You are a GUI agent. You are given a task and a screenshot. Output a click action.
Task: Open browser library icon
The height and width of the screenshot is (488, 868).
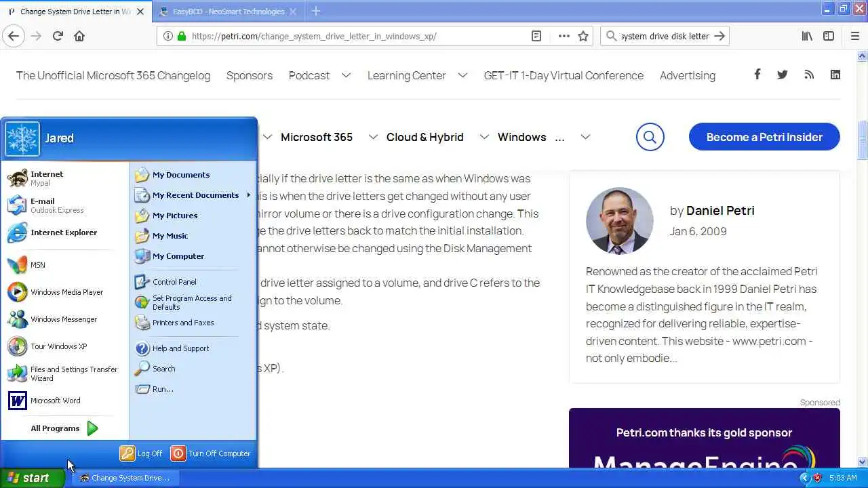[807, 36]
